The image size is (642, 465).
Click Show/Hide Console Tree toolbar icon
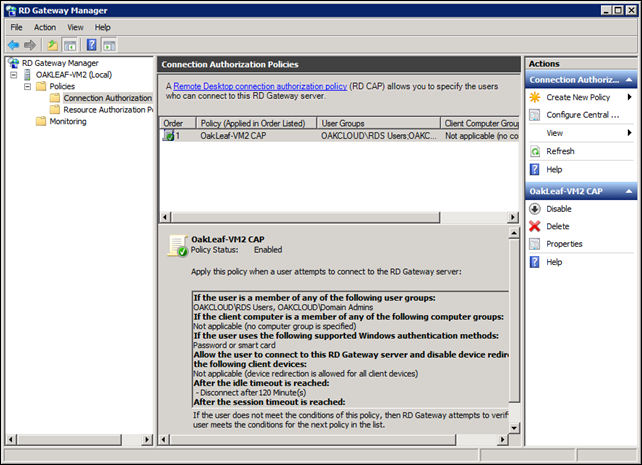(70, 45)
